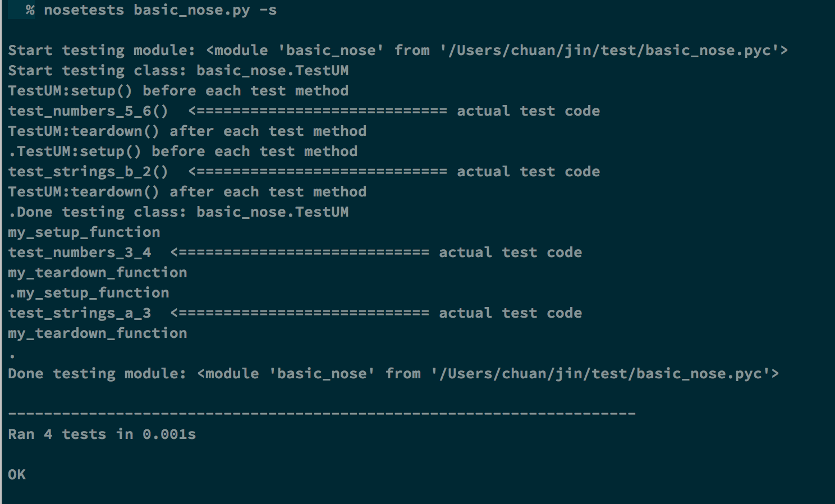
Task: Click the nosetests basic_nose.py -s command
Action: coord(160,10)
